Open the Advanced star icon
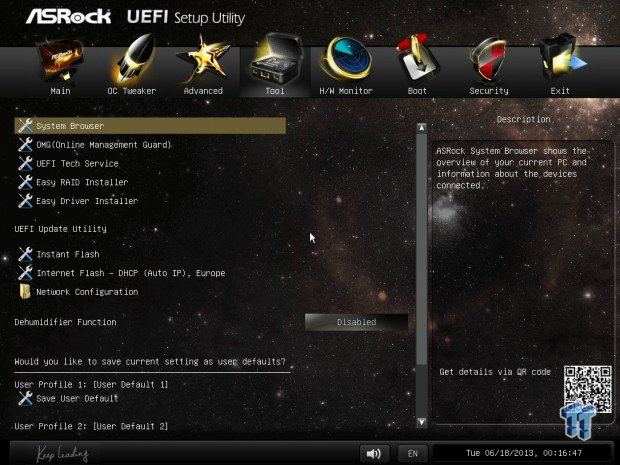Screen dimensions: 620x465 [x=203, y=59]
